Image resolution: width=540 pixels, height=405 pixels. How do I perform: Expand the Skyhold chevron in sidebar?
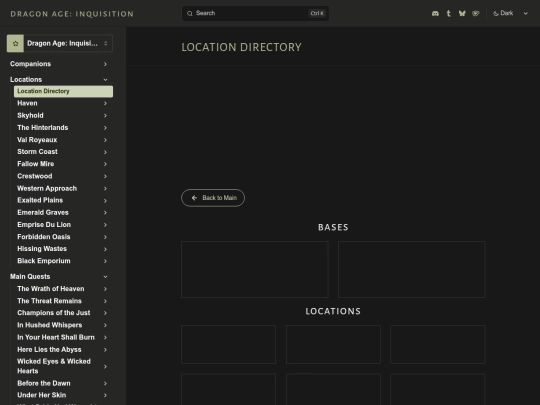coord(105,116)
